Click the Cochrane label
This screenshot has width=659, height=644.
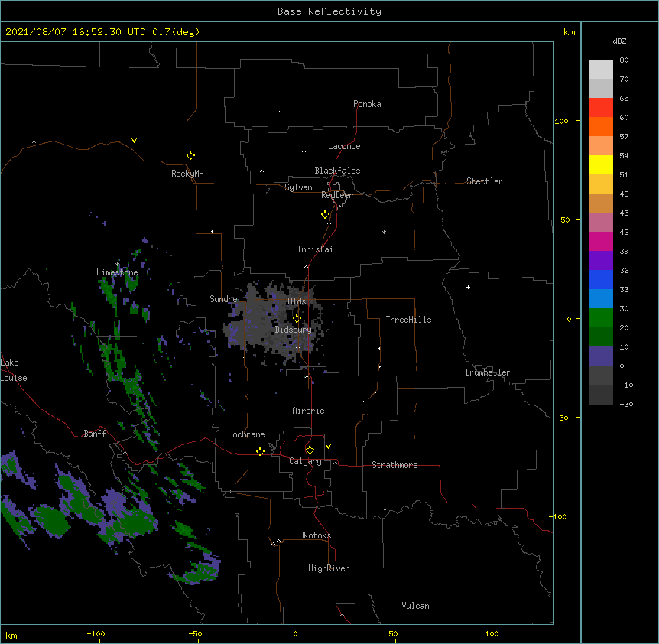point(246,434)
